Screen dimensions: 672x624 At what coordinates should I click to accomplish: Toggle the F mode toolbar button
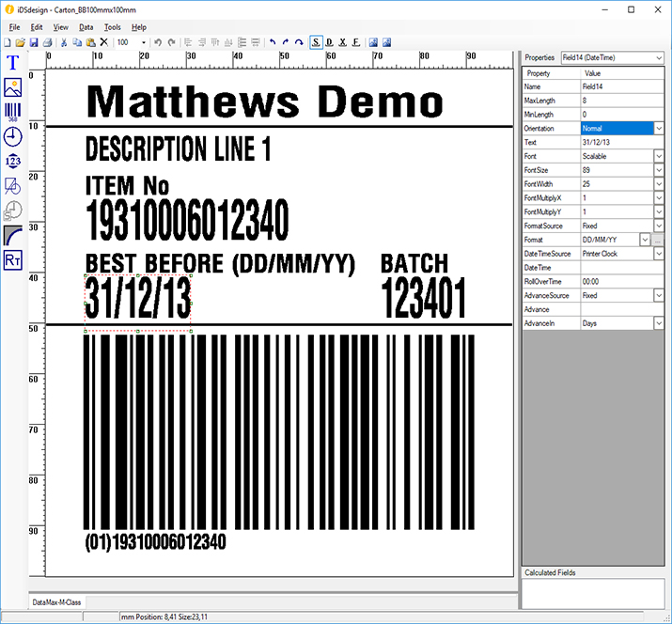355,42
